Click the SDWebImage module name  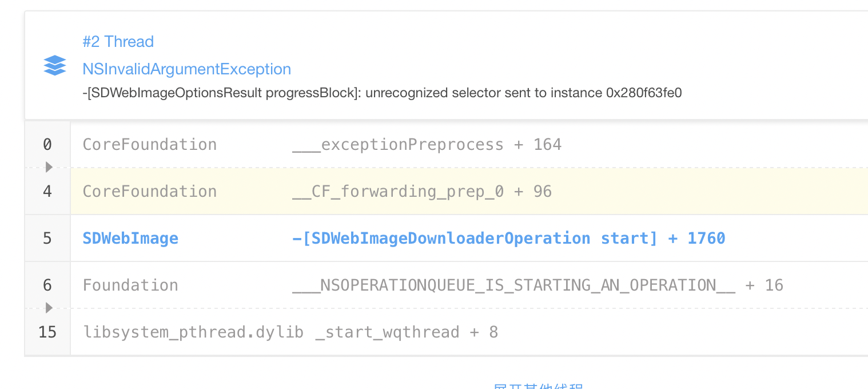[130, 238]
